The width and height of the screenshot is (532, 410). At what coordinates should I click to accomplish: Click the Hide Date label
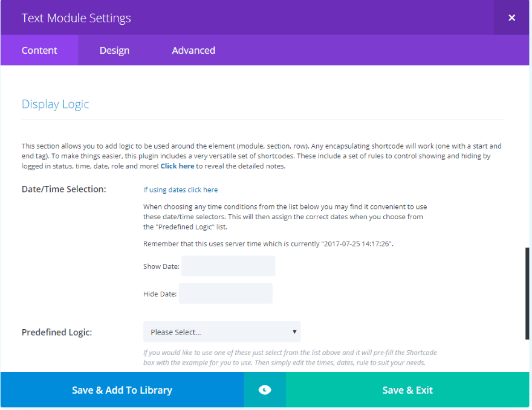pos(160,294)
